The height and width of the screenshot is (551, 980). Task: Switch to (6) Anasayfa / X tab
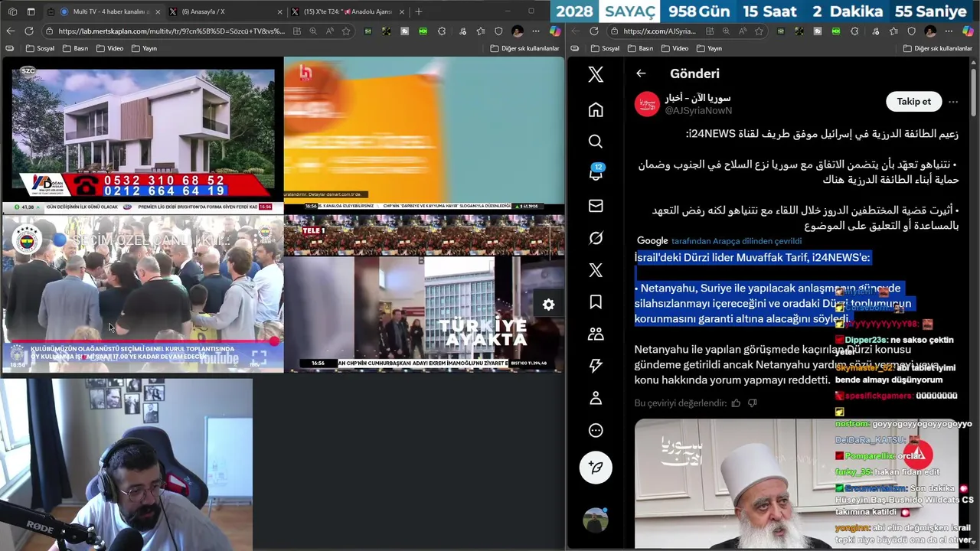[x=225, y=11]
